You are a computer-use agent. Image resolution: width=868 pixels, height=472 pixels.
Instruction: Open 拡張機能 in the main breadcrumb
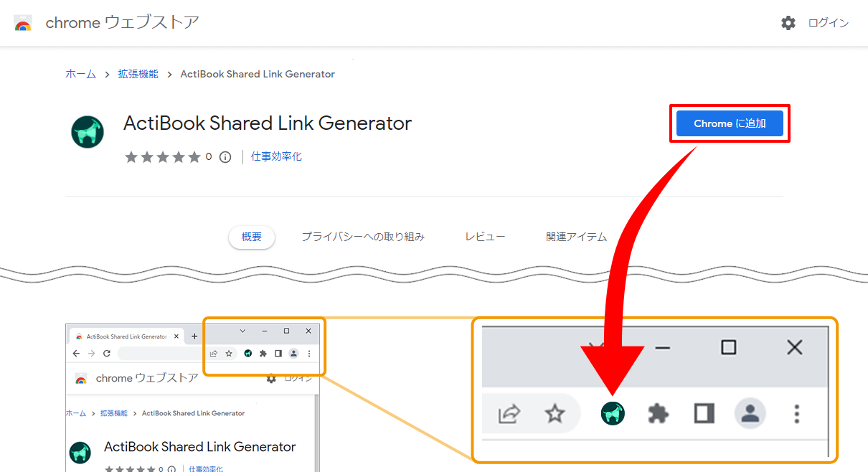click(138, 74)
